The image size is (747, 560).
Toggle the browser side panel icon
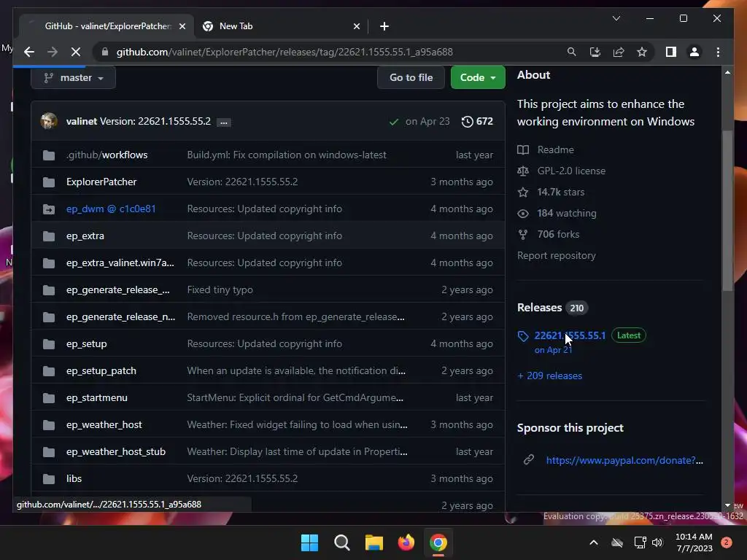coord(671,52)
